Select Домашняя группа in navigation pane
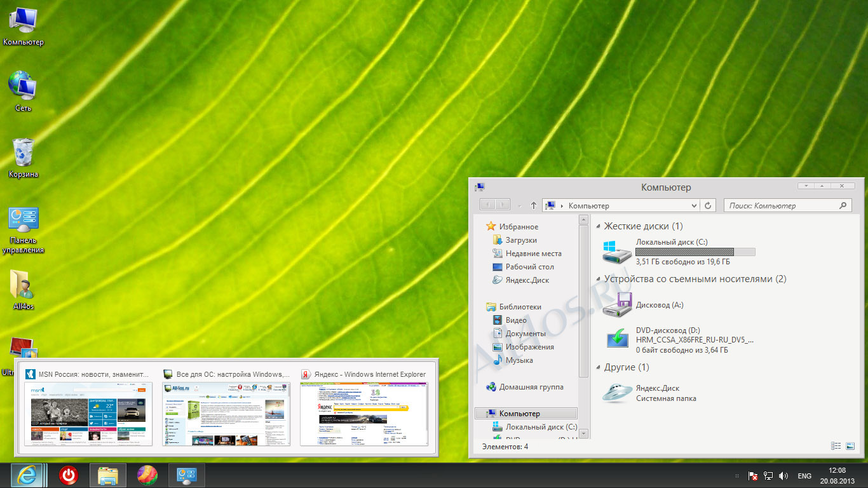Viewport: 868px width, 488px height. [x=524, y=387]
